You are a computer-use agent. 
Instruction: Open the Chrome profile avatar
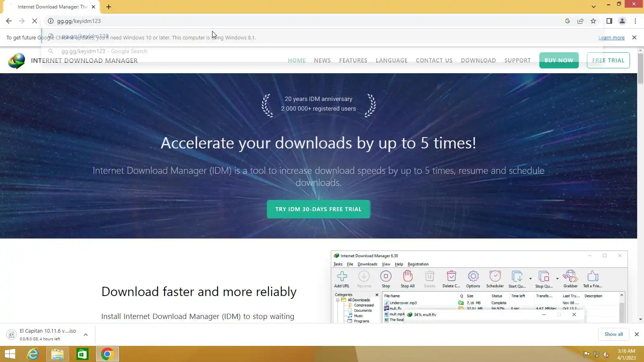(622, 21)
